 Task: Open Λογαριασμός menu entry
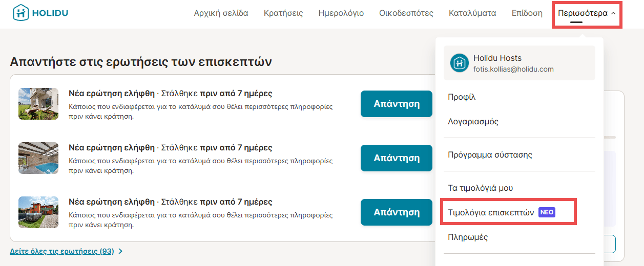coord(473,122)
